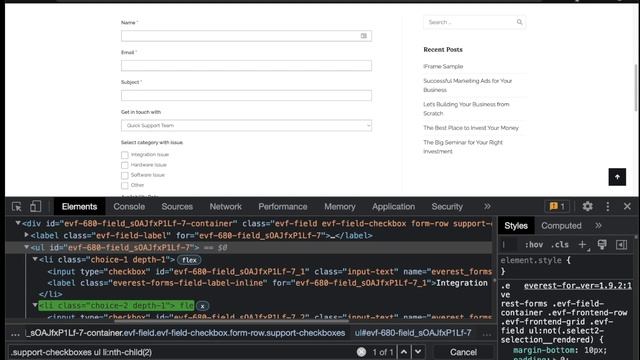Click the Email input field
The image size is (640, 360).
(246, 66)
